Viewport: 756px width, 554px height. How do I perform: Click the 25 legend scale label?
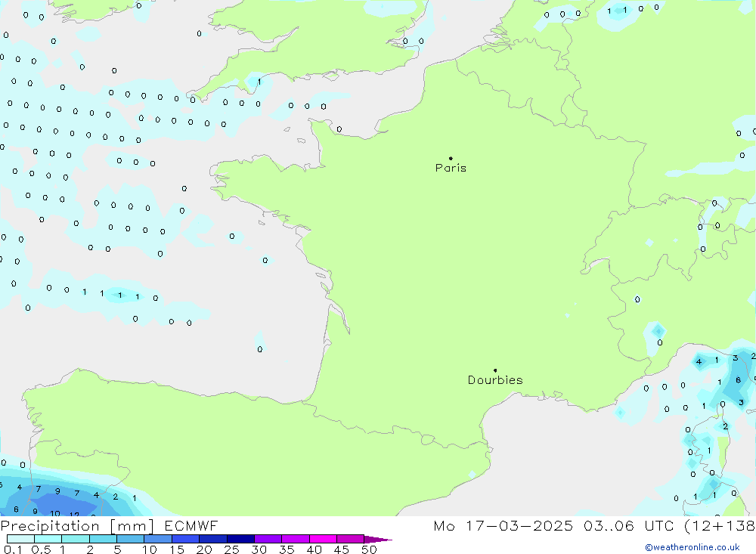coord(232,549)
